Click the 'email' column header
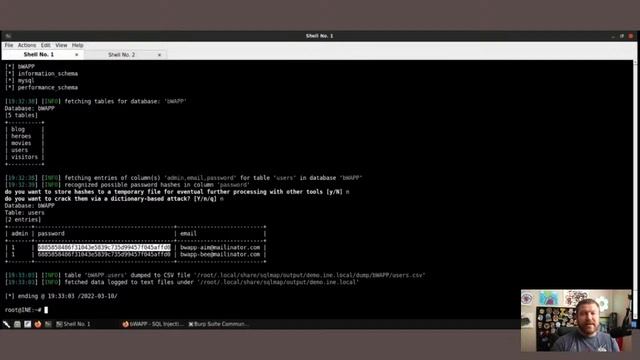640x360 pixels. pos(188,233)
